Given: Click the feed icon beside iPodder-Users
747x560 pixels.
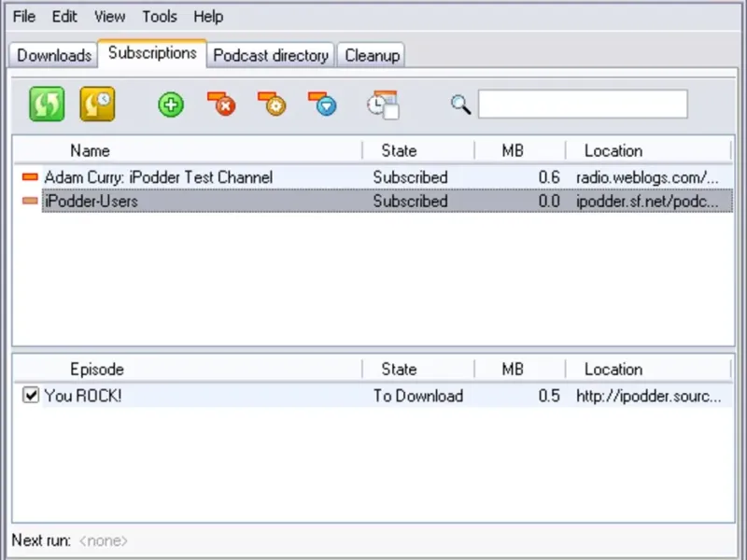Looking at the screenshot, I should [x=30, y=201].
